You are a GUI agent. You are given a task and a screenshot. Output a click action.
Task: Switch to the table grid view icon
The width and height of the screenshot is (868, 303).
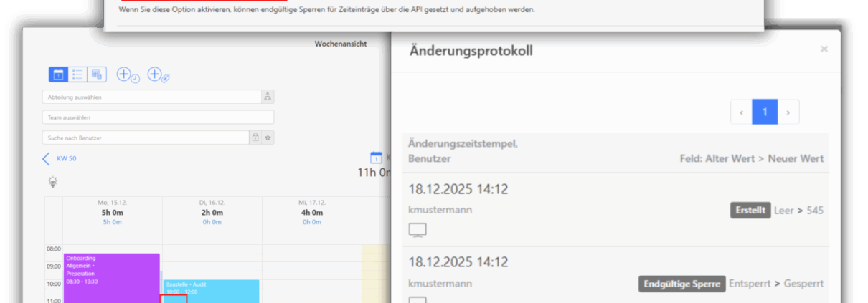pyautogui.click(x=98, y=74)
